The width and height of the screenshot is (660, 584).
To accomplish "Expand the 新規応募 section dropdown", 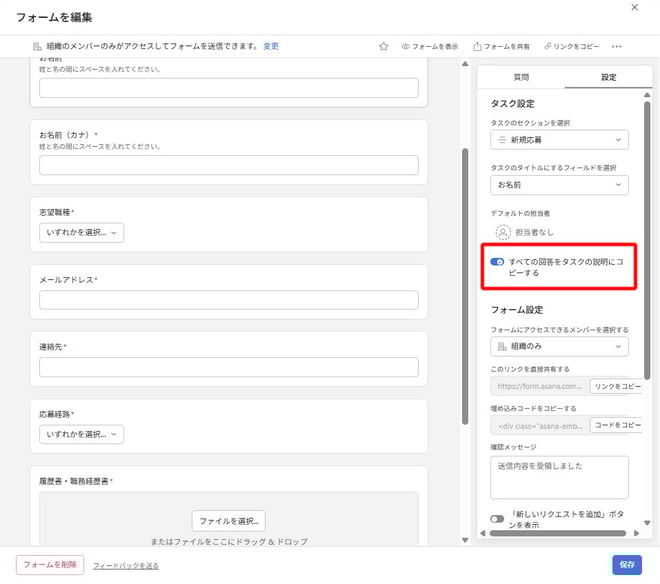I will coord(559,140).
